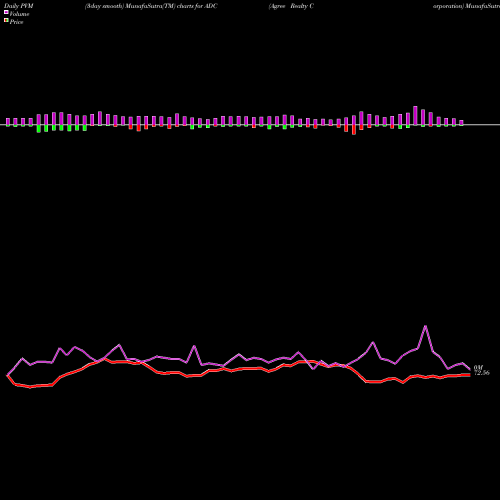Viewport: 500px width, 500px height.
Task: Click the '(Agree Realty C' title text
Action: click(x=291, y=6)
